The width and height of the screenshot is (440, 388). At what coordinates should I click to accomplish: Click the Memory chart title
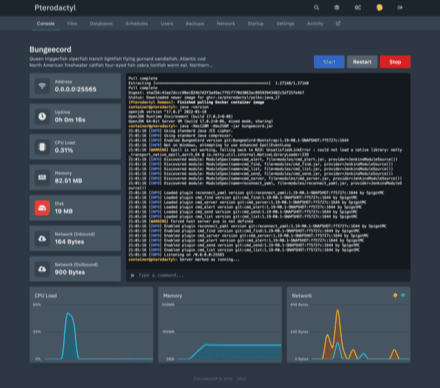[x=172, y=296]
